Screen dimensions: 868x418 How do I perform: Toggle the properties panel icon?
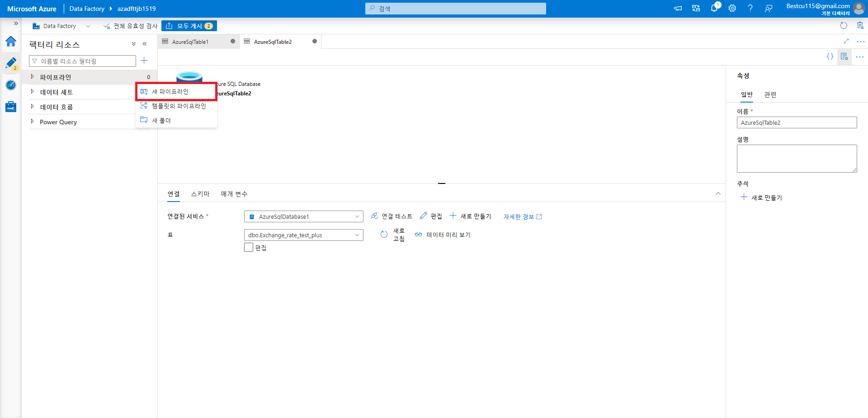coord(844,56)
